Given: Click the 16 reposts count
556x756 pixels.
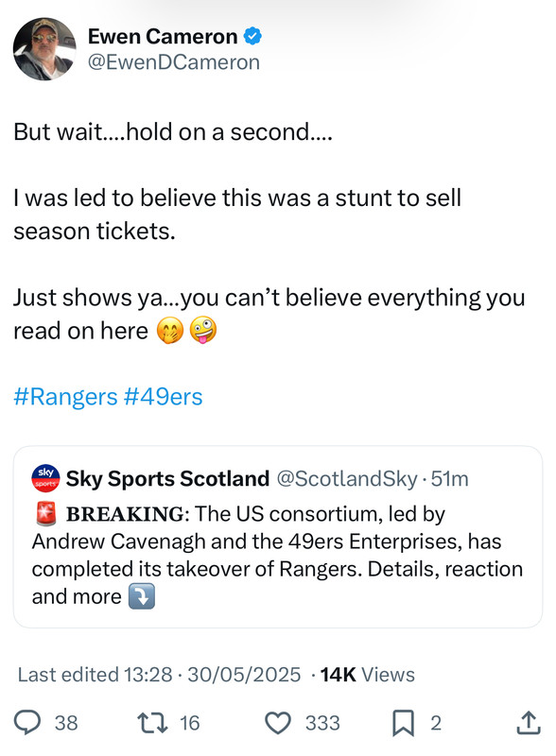Looking at the screenshot, I should click(190, 723).
